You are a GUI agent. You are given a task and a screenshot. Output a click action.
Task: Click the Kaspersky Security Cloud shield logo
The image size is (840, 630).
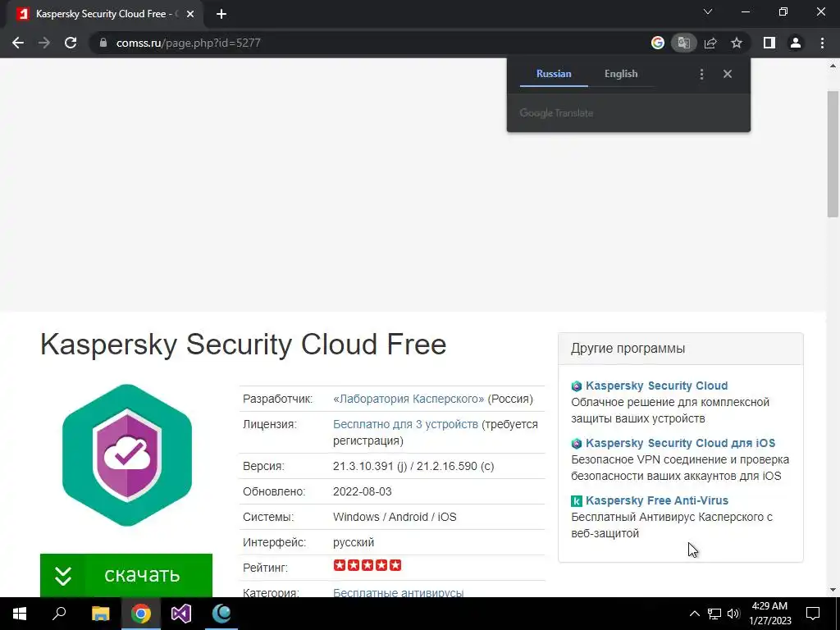(x=127, y=455)
